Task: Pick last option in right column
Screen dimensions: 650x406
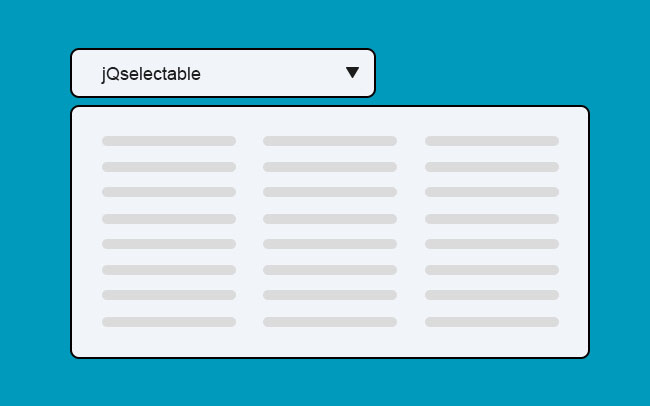Action: point(492,322)
